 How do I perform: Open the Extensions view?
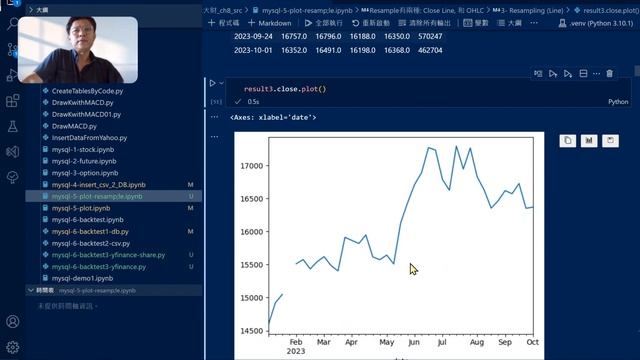12,101
